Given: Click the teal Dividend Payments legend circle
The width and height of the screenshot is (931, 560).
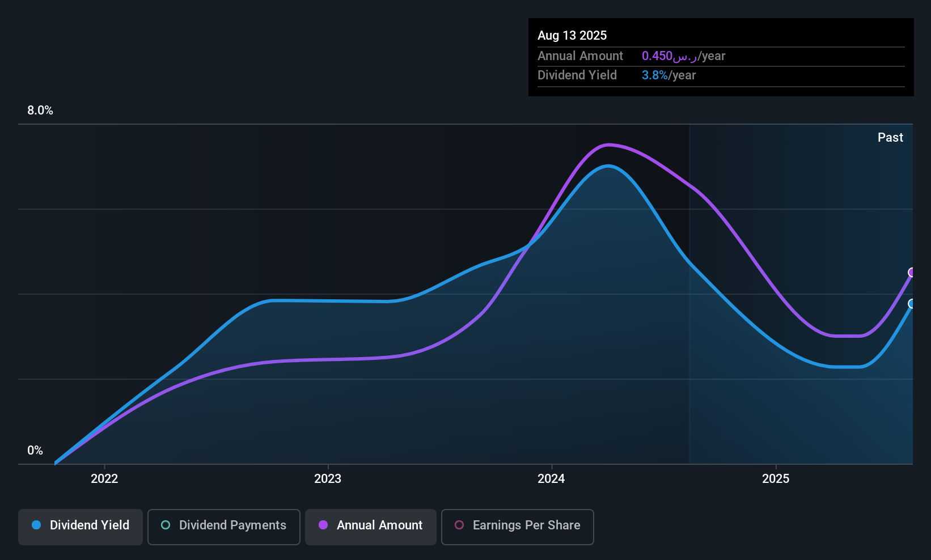Looking at the screenshot, I should (166, 525).
